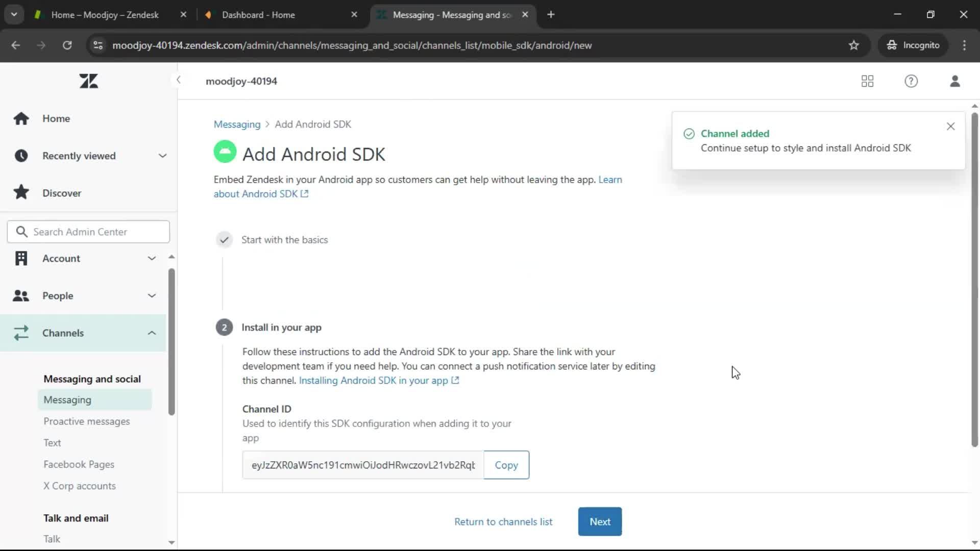Click the Discover star icon

(x=21, y=192)
